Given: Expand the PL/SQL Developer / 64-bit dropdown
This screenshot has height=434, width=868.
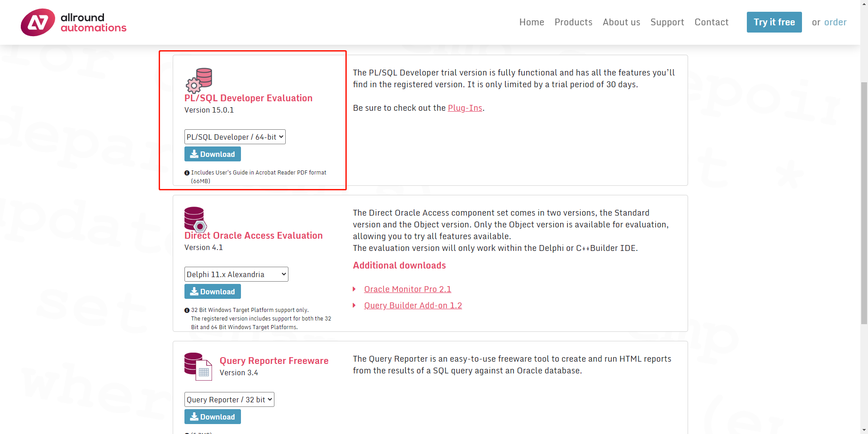Looking at the screenshot, I should (235, 137).
